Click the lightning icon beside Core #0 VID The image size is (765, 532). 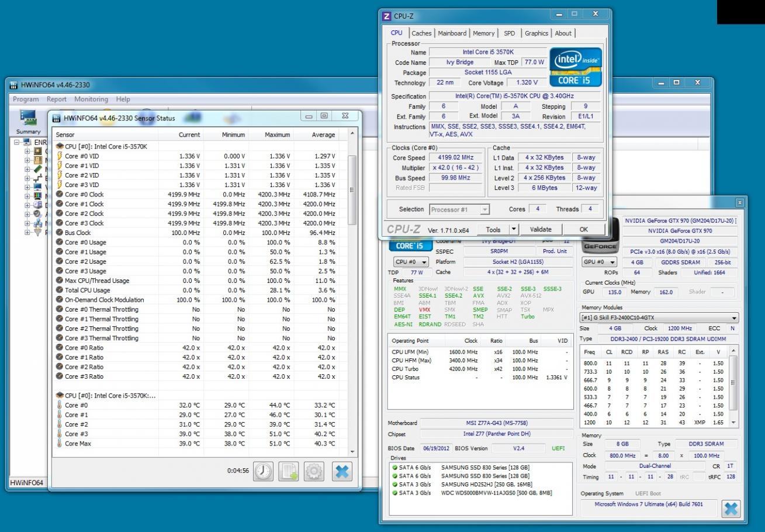point(58,156)
